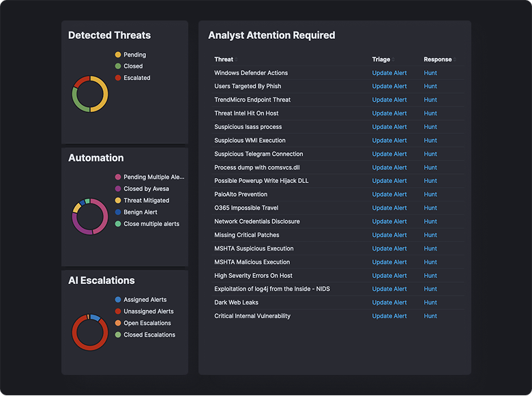The image size is (532, 396).
Task: Click the AI Escalations donut chart
Action: (89, 333)
